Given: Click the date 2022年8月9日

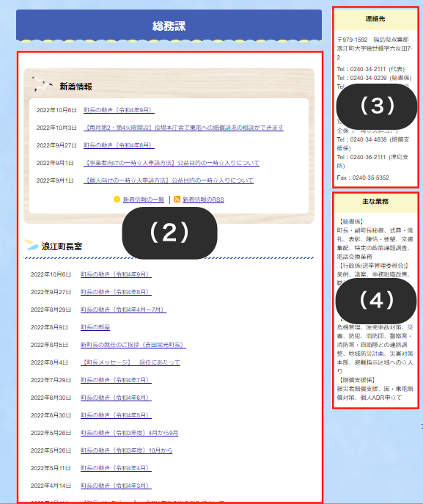Looking at the screenshot, I should (x=49, y=327).
